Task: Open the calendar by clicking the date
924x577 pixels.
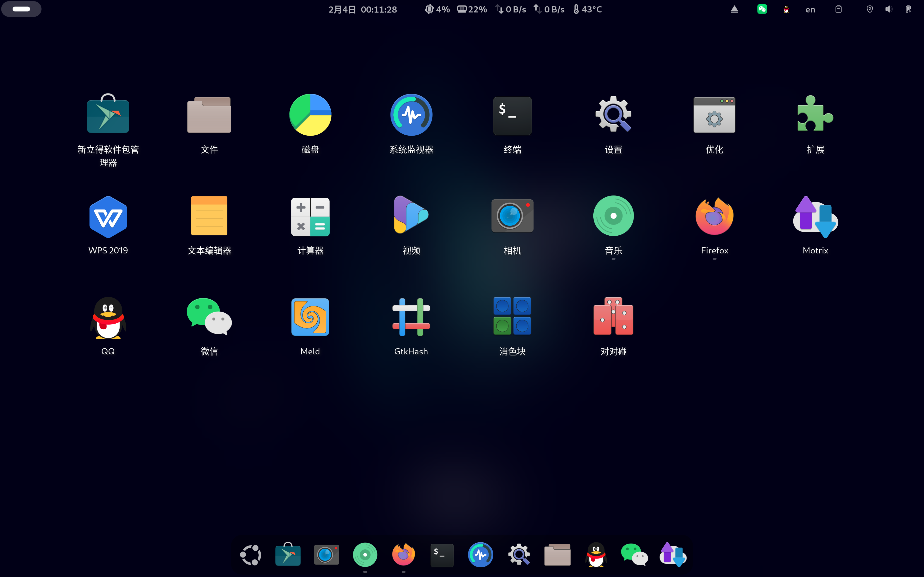Action: [362, 9]
